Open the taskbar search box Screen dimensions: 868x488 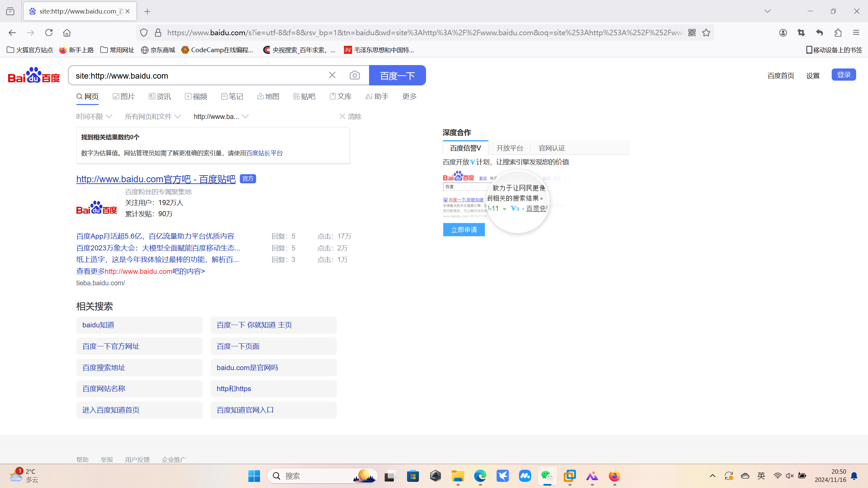322,476
